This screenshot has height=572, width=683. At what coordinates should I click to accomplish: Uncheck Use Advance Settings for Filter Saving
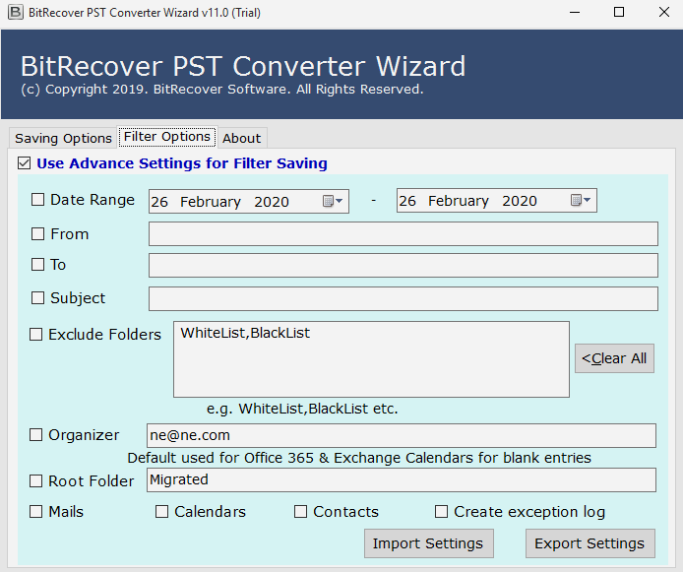click(x=24, y=163)
